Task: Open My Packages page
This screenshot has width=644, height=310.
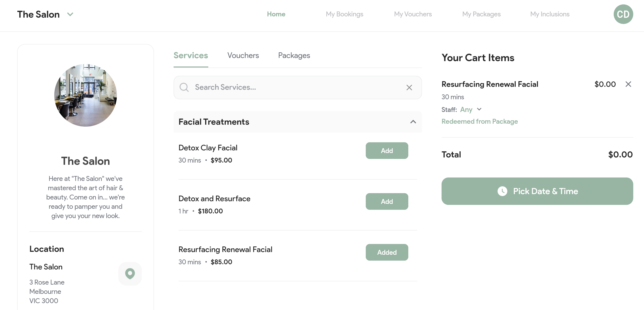Action: [481, 14]
